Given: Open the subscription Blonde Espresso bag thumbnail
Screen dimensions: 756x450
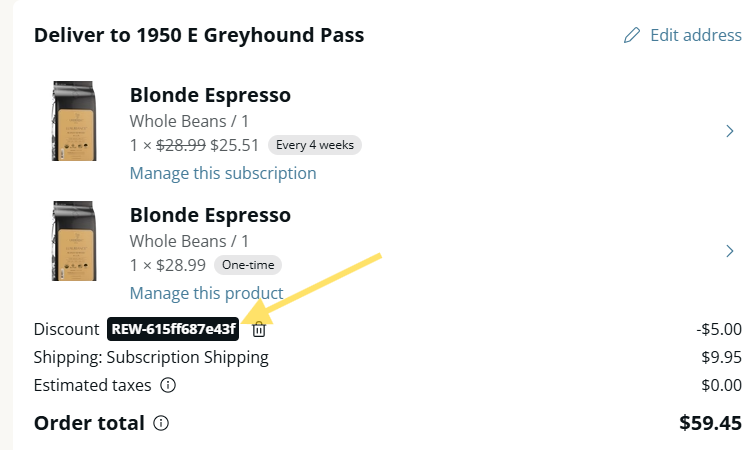Looking at the screenshot, I should click(73, 122).
